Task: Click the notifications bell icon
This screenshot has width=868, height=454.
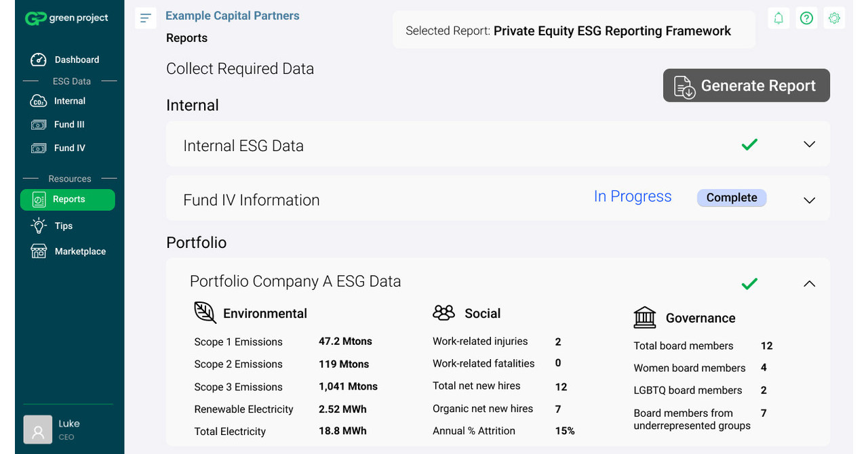Action: coord(778,18)
